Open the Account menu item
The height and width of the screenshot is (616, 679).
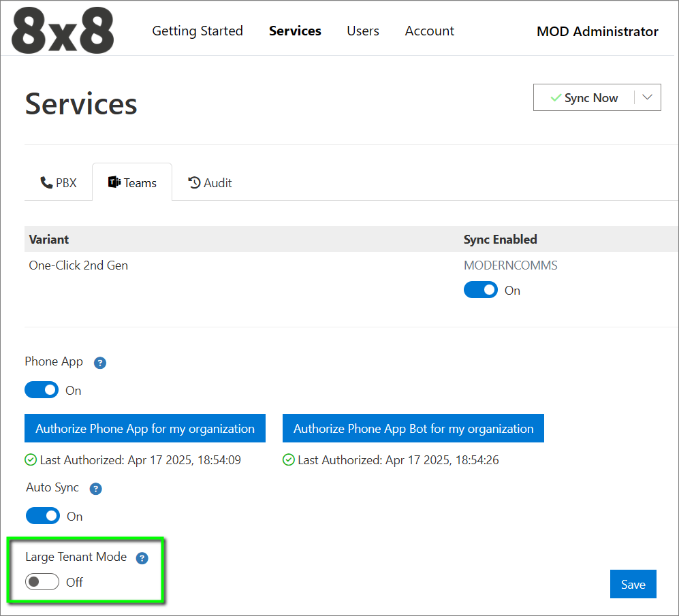[x=430, y=31]
